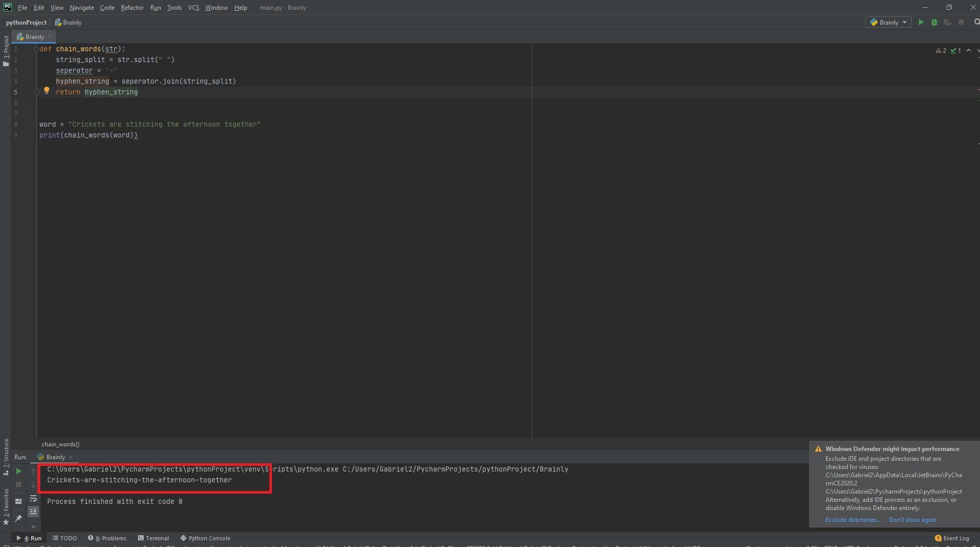The width and height of the screenshot is (980, 547).
Task: Collapse the chain_words function fold marker
Action: pos(36,49)
